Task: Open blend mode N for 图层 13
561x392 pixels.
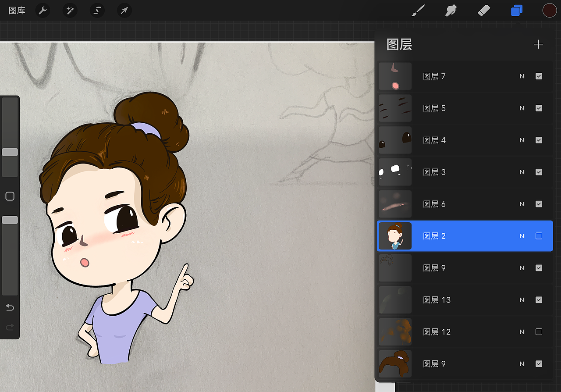Action: [522, 300]
